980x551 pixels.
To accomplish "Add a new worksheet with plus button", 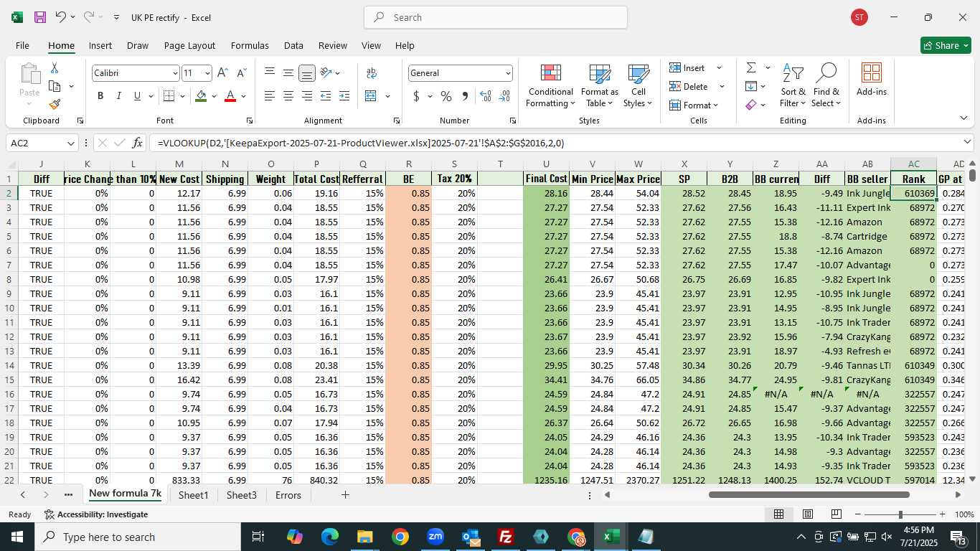I will click(345, 495).
